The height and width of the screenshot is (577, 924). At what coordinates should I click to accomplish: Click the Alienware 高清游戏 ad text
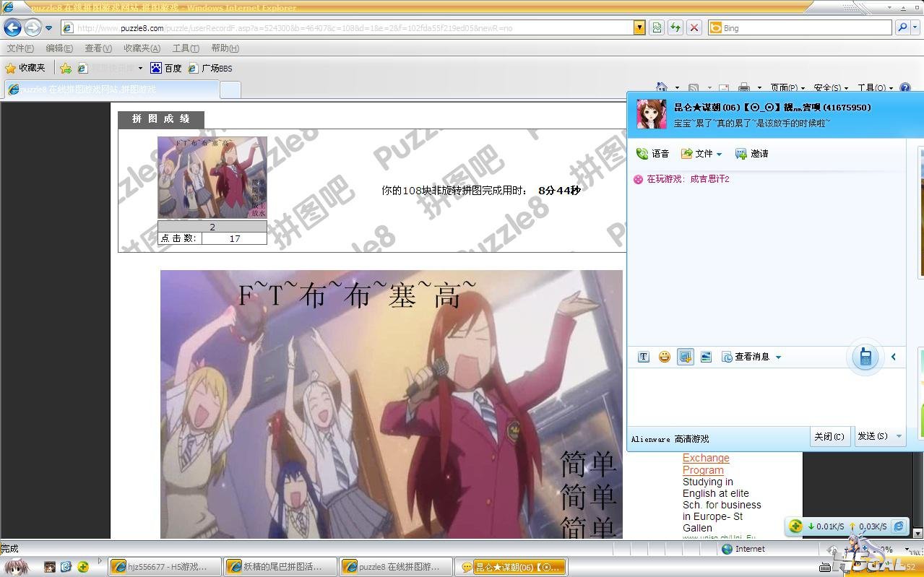pyautogui.click(x=670, y=439)
